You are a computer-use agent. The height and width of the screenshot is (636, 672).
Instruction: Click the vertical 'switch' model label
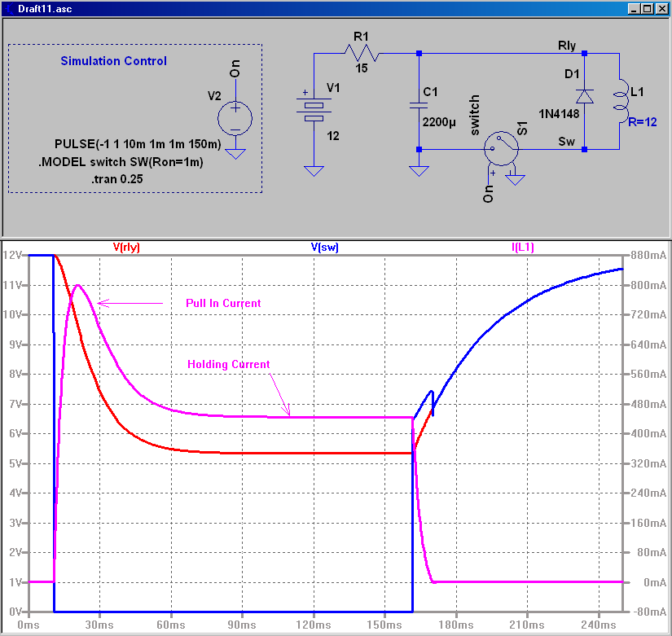(x=474, y=116)
